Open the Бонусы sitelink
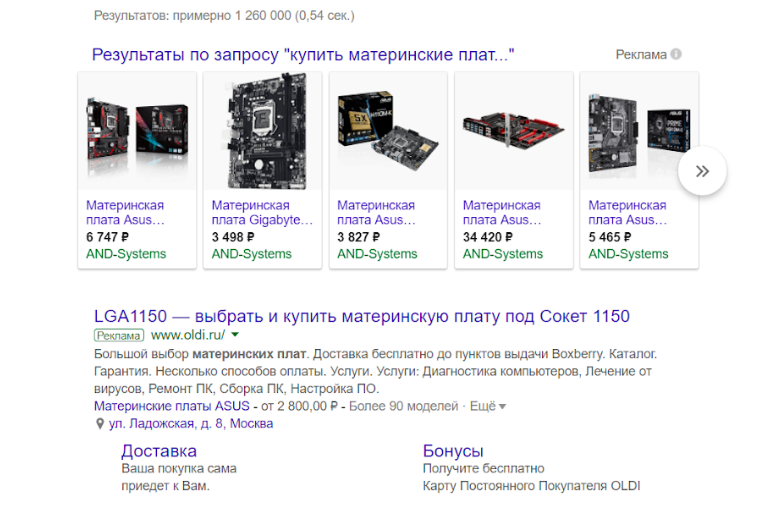Screen dimensions: 760x521 [x=453, y=451]
